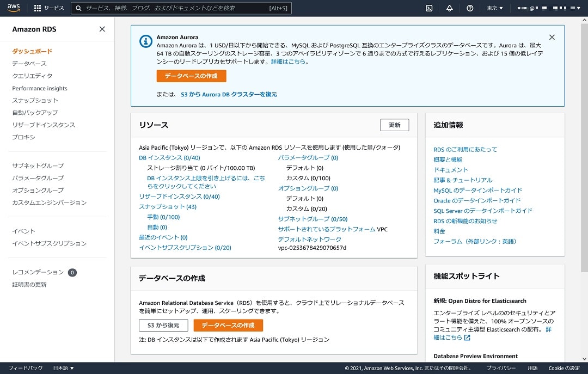Open the account menu dropdown

(x=549, y=8)
